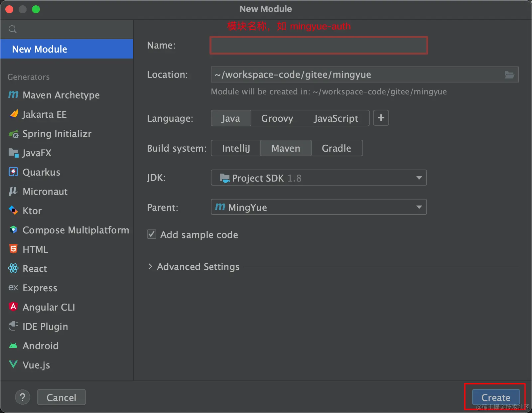Click the Express ex icon
532x413 pixels.
[x=13, y=287]
